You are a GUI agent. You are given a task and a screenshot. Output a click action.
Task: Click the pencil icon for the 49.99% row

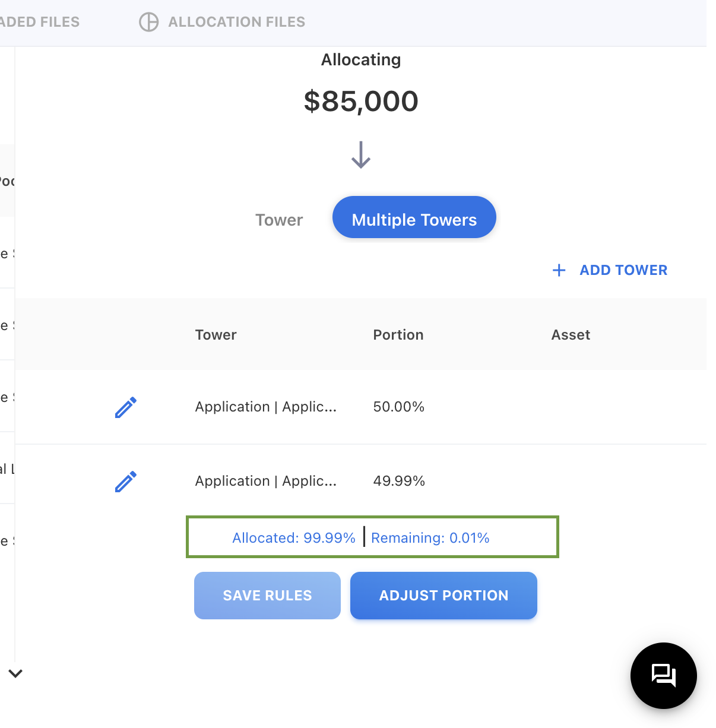point(126,482)
